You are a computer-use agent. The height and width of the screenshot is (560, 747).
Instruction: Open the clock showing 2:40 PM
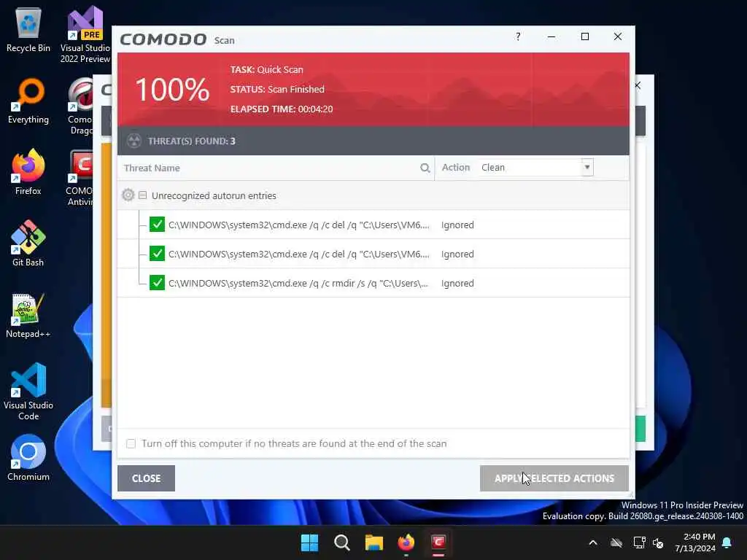tap(695, 542)
